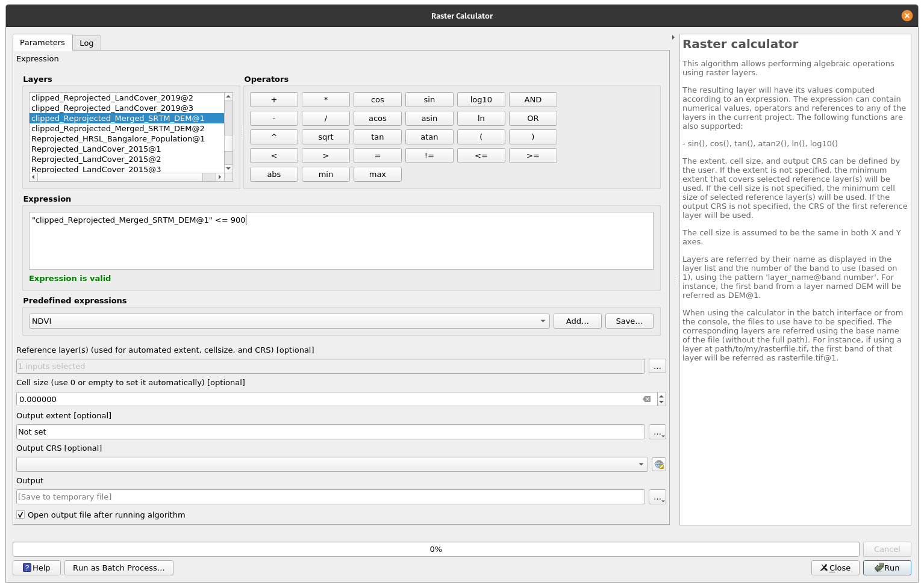The width and height of the screenshot is (924, 588).
Task: Insert the abs function
Action: 274,175
